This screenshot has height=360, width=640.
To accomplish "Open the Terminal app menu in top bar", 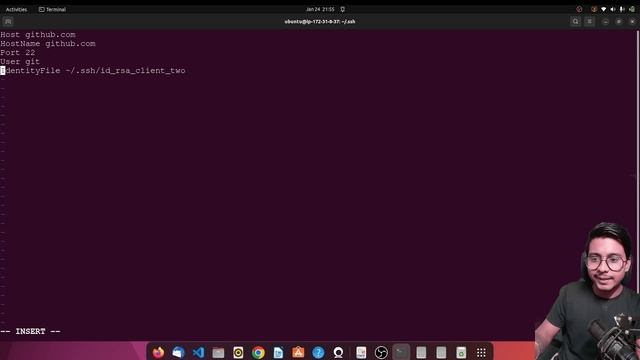I will [52, 9].
